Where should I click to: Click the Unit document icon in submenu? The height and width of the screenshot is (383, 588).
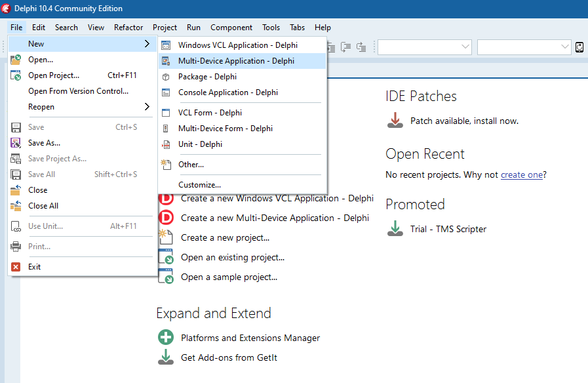[166, 144]
